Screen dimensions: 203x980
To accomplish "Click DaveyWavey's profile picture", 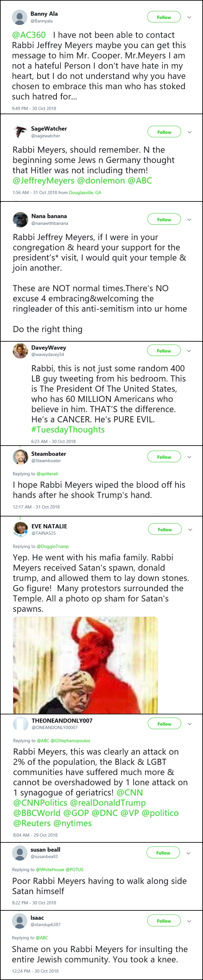I will coord(20,351).
